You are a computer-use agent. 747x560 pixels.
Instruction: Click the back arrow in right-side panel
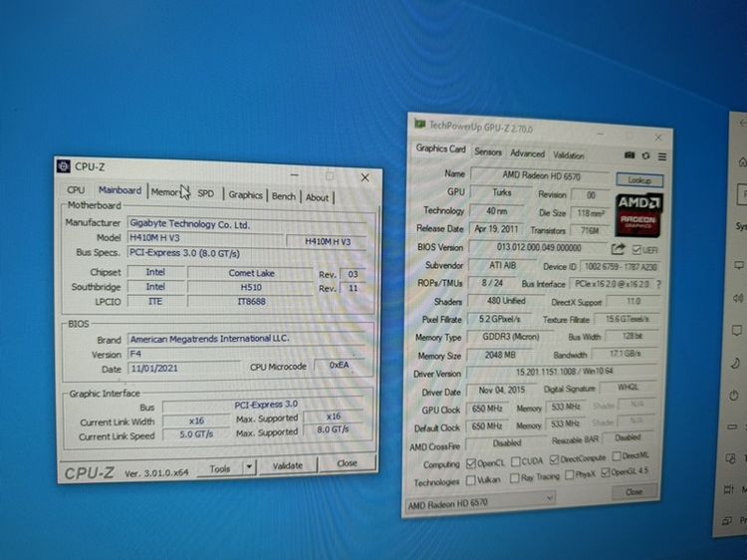pos(743,123)
